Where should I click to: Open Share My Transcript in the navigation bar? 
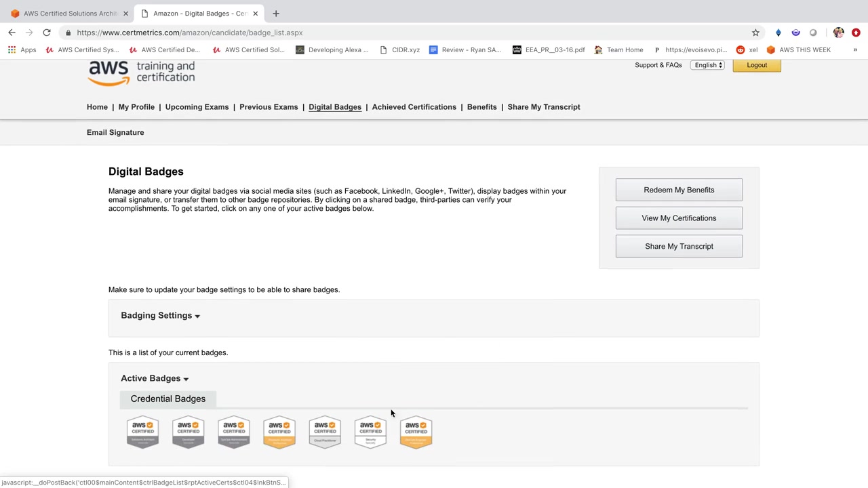pos(544,107)
